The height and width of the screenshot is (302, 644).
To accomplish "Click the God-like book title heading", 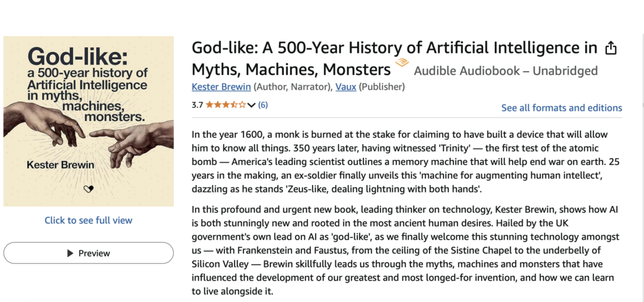I will 394,59.
